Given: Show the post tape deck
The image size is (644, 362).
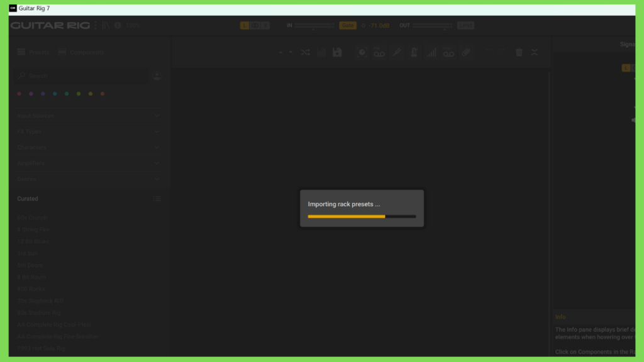Looking at the screenshot, I should (x=448, y=53).
